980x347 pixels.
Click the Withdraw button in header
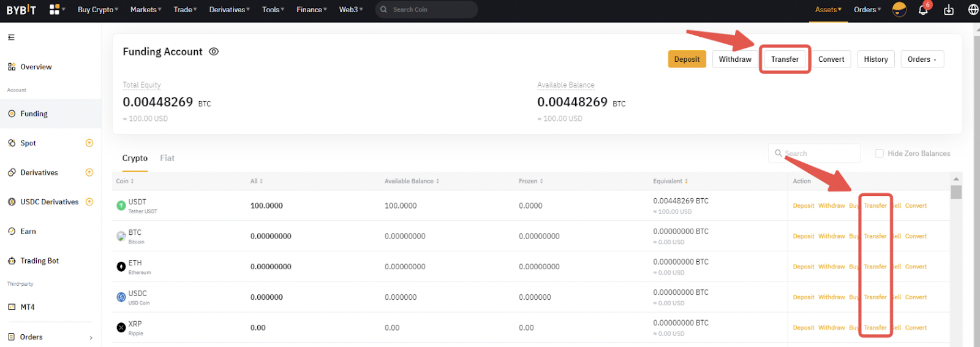(735, 59)
